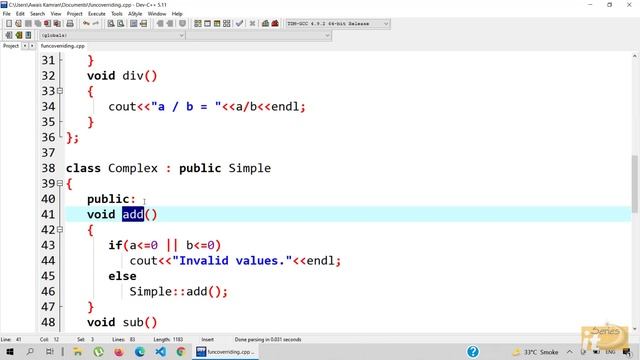
Task: Click line number 38 in the gutter
Action: (x=48, y=168)
